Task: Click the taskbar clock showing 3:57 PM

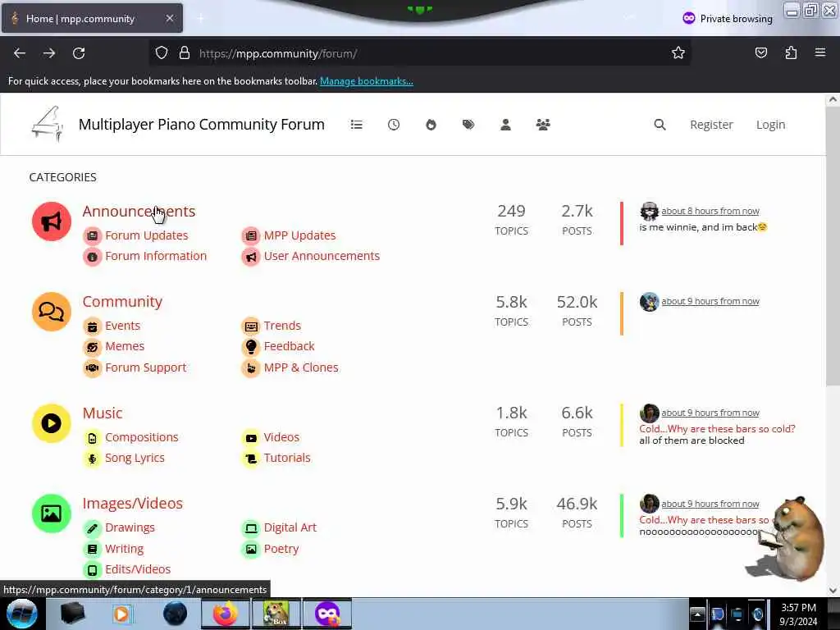Action: pos(798,614)
